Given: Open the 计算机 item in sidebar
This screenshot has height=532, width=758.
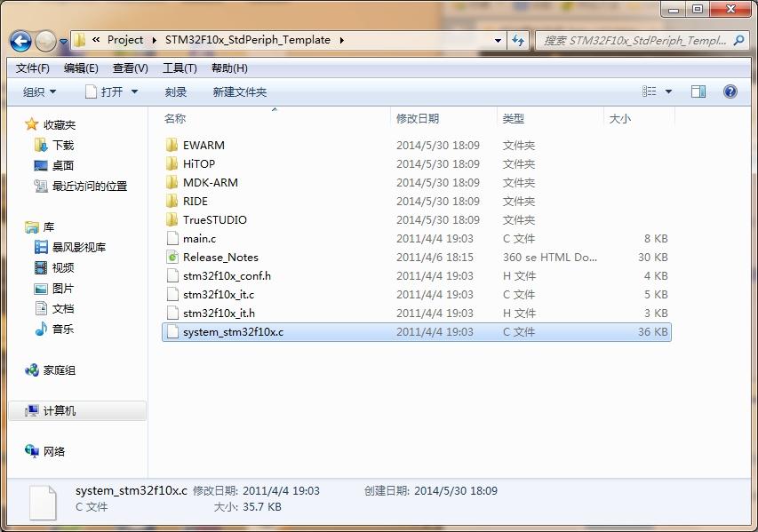Looking at the screenshot, I should coord(59,410).
